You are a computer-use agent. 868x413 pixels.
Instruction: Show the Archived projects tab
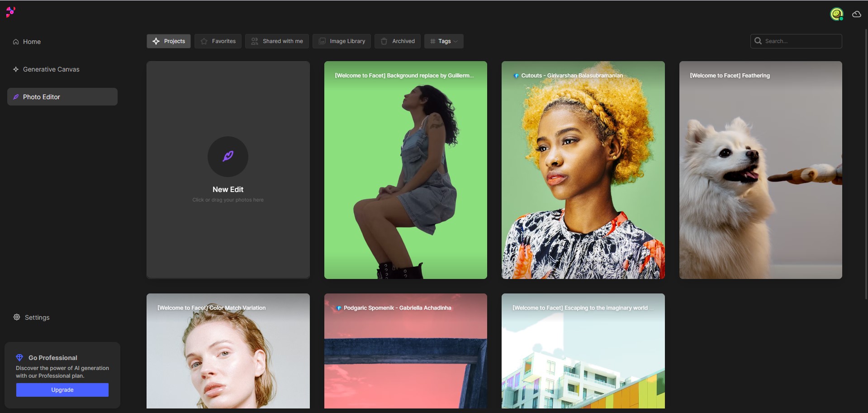(x=398, y=41)
